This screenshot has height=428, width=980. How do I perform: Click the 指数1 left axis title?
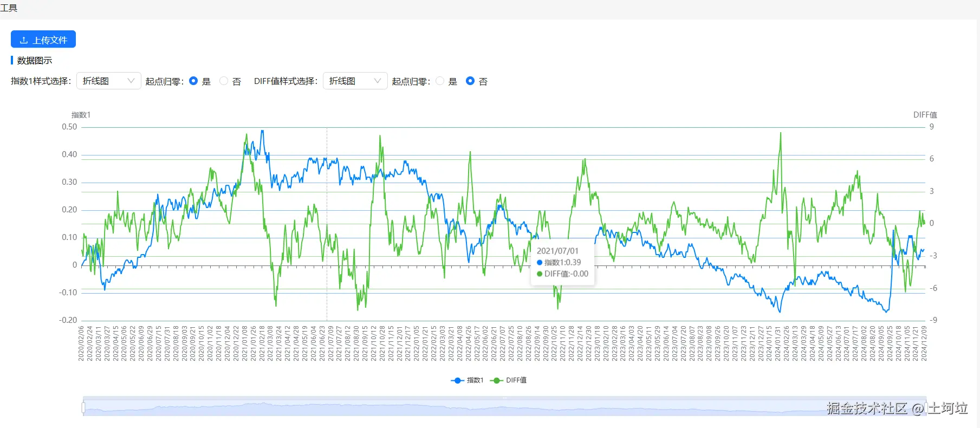click(x=81, y=115)
